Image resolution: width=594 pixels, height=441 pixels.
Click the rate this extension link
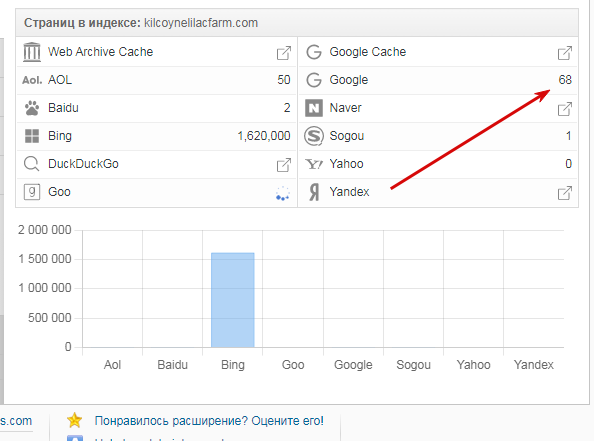(x=209, y=421)
